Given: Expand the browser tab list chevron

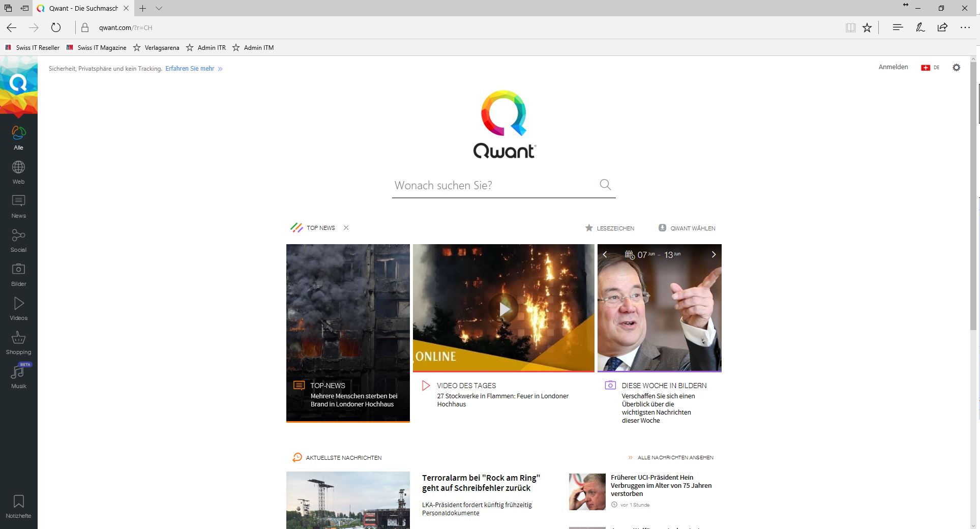Looking at the screenshot, I should coord(159,8).
